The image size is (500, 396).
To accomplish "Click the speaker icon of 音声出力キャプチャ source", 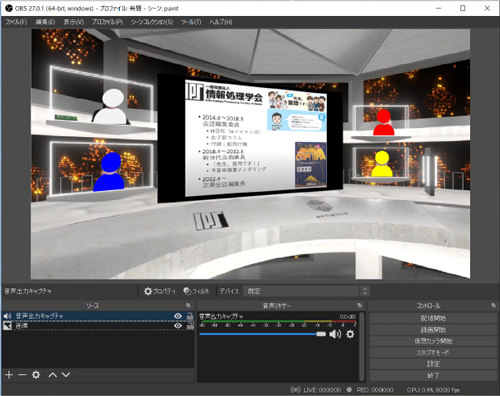I will (7, 316).
